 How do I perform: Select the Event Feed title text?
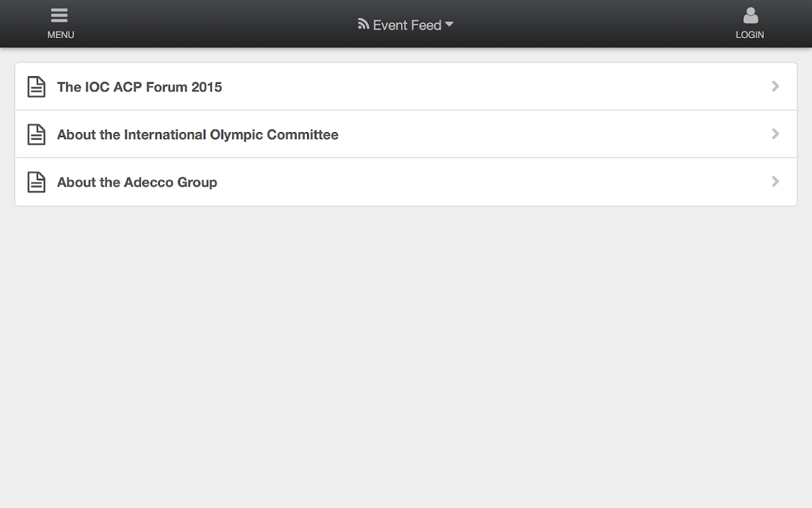[x=407, y=25]
